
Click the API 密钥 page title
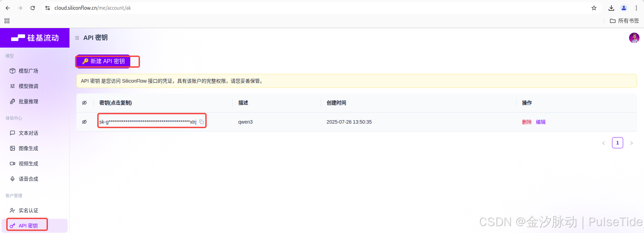coord(96,38)
